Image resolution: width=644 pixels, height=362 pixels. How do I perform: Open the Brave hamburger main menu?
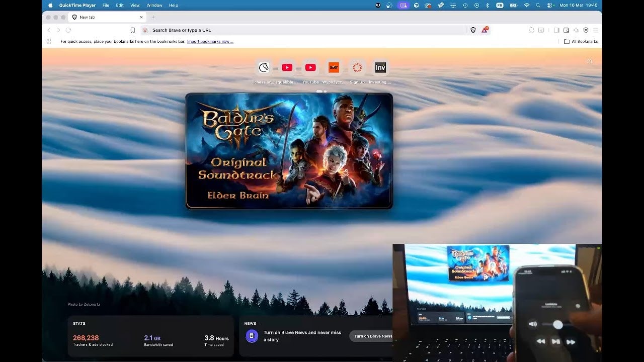pos(596,30)
